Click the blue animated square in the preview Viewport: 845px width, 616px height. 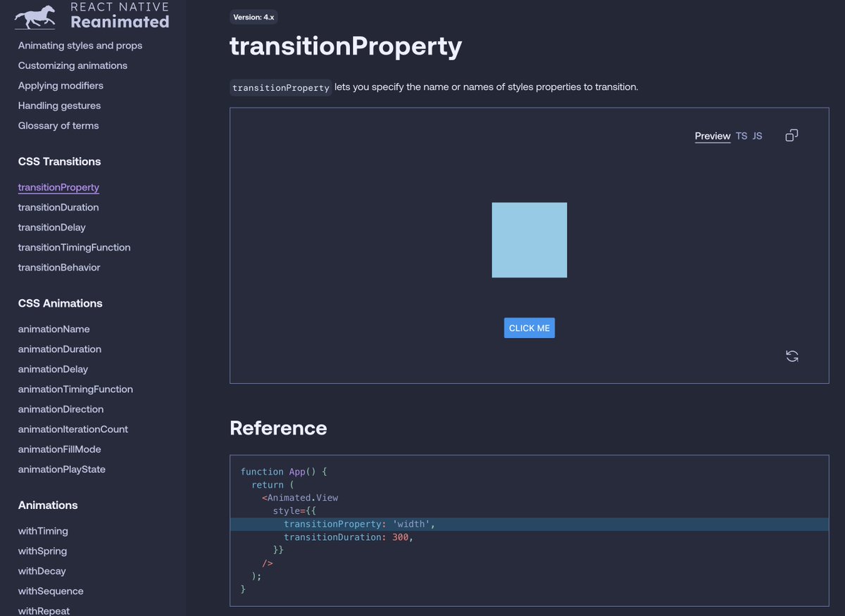(529, 239)
